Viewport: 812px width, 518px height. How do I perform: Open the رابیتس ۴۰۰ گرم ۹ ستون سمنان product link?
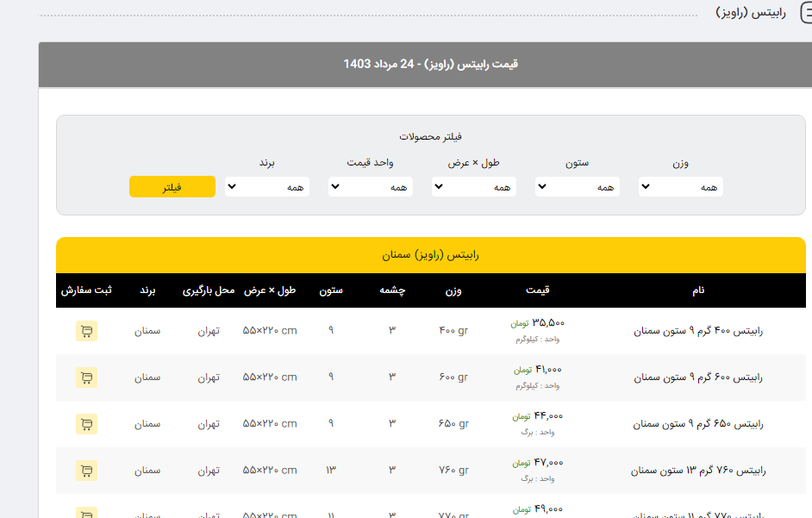(x=698, y=331)
